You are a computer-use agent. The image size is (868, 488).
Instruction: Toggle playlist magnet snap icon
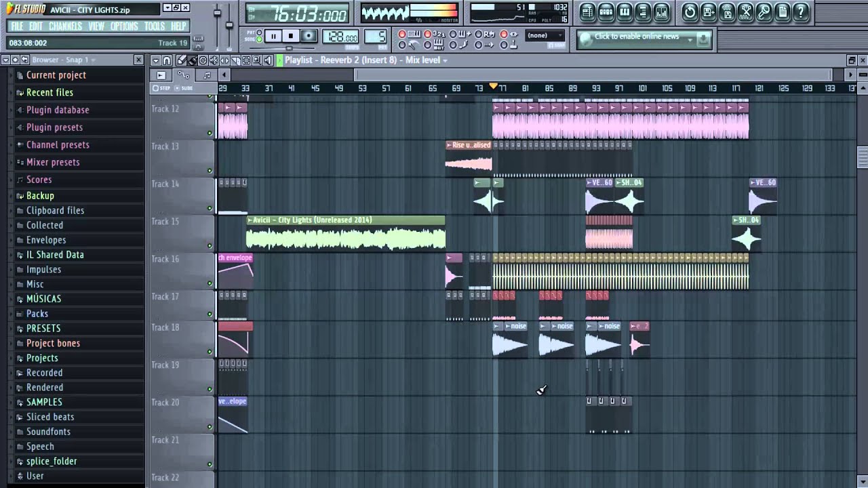coord(167,60)
